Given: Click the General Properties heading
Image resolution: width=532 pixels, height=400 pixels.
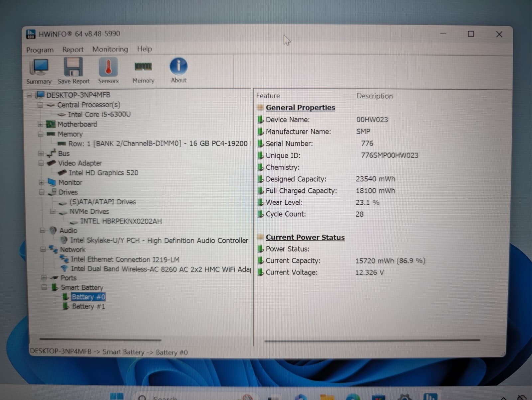Looking at the screenshot, I should pyautogui.click(x=300, y=108).
